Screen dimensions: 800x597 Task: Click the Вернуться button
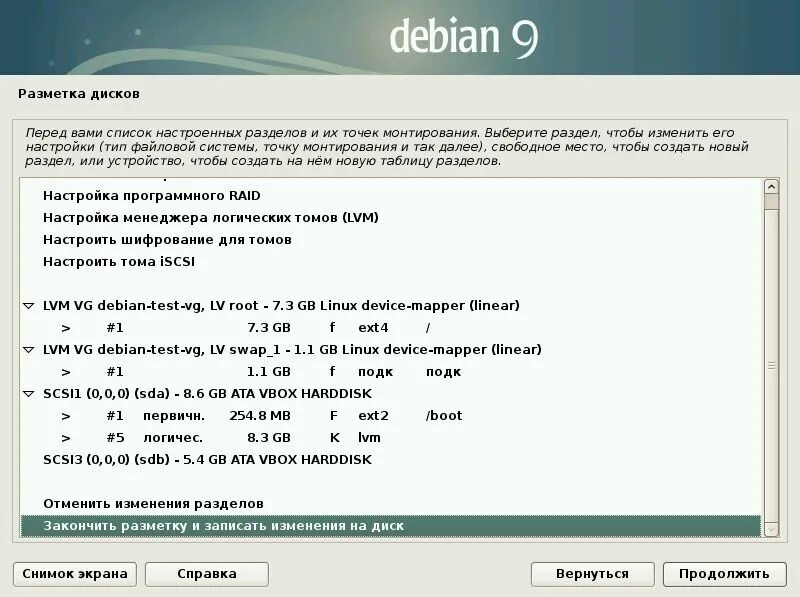point(592,574)
